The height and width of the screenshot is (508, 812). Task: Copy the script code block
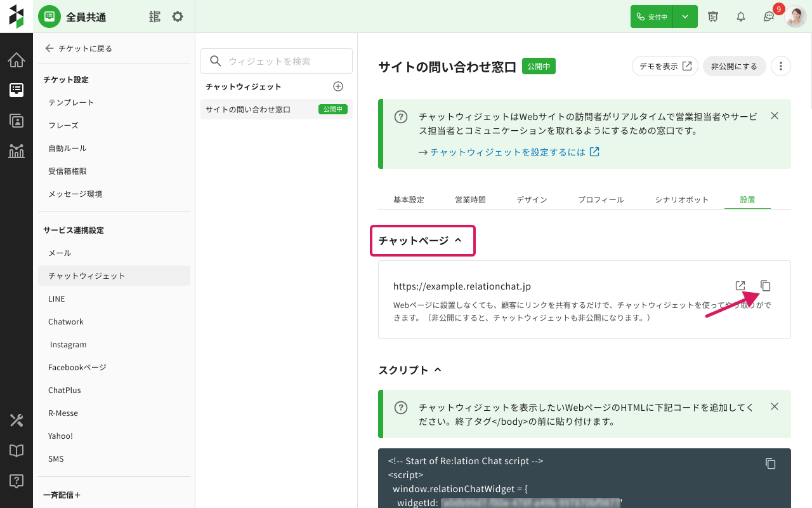tap(770, 464)
